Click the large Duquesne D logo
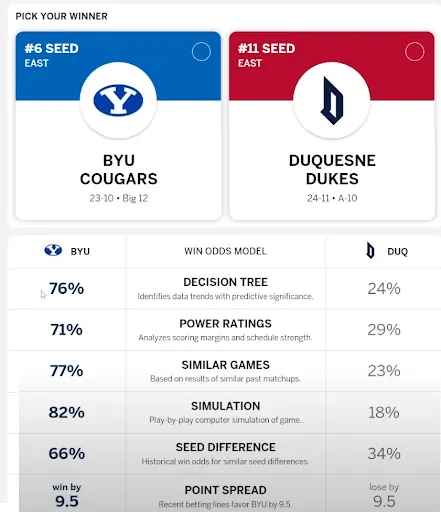 pos(332,101)
